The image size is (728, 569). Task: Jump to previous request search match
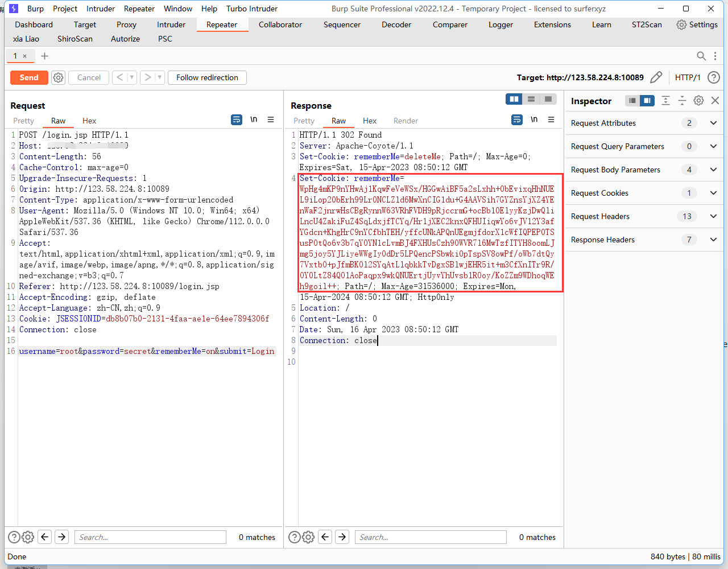tap(45, 537)
